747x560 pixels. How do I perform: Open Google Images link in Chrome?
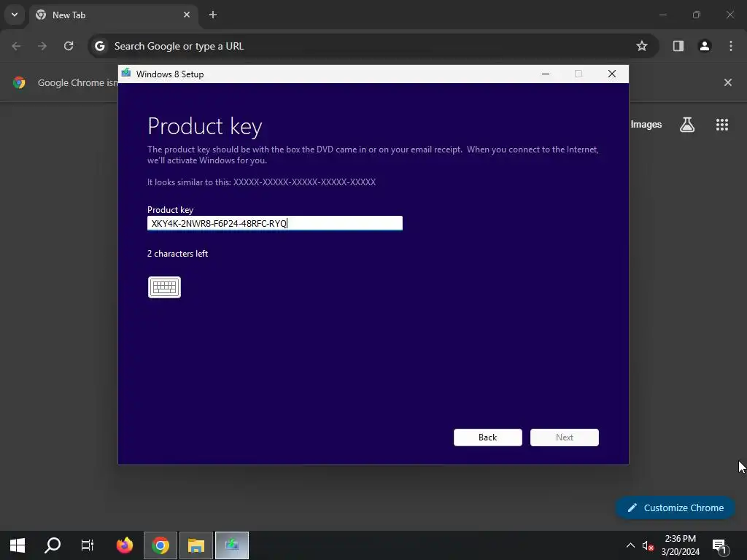646,124
